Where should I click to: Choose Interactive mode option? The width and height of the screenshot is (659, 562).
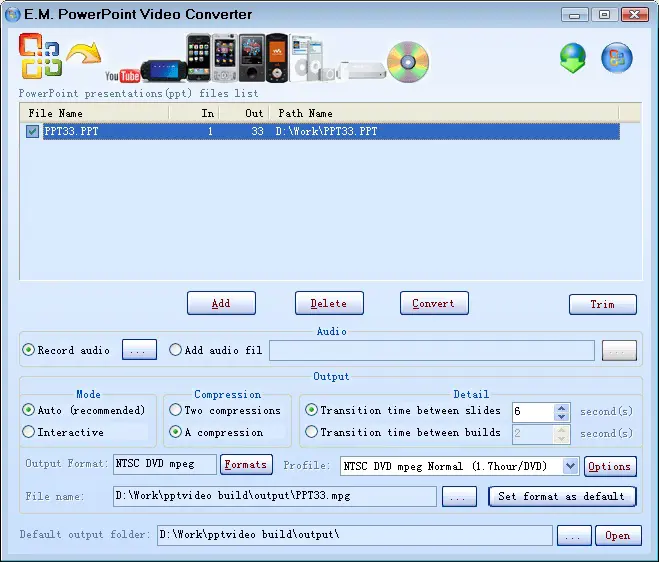pyautogui.click(x=29, y=432)
